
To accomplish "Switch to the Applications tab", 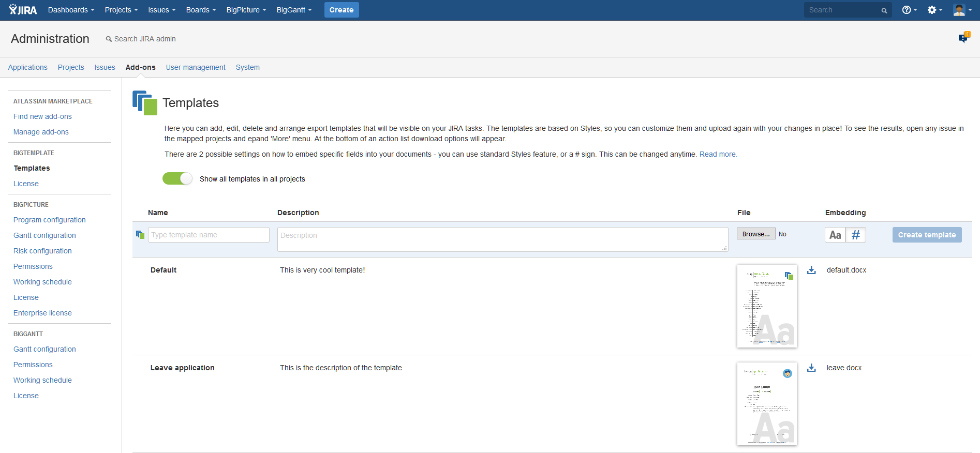I will point(28,67).
